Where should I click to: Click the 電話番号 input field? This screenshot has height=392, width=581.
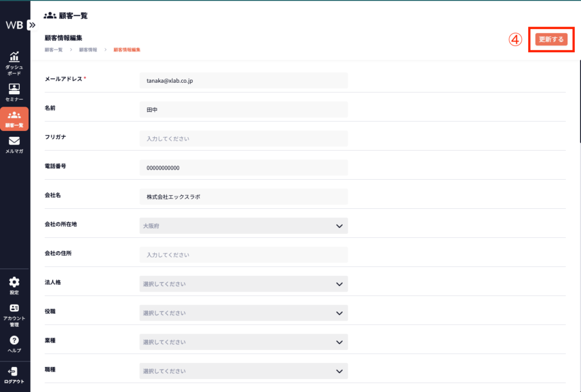pos(243,168)
